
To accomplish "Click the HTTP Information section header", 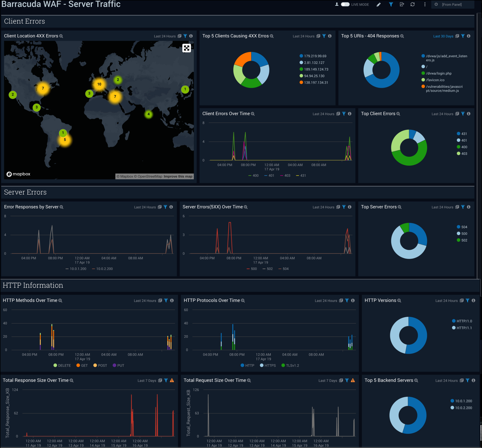I will tap(32, 285).
